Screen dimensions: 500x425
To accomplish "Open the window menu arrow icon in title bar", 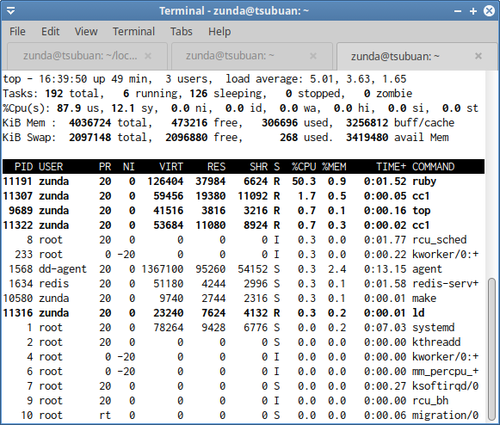I will (x=11, y=11).
